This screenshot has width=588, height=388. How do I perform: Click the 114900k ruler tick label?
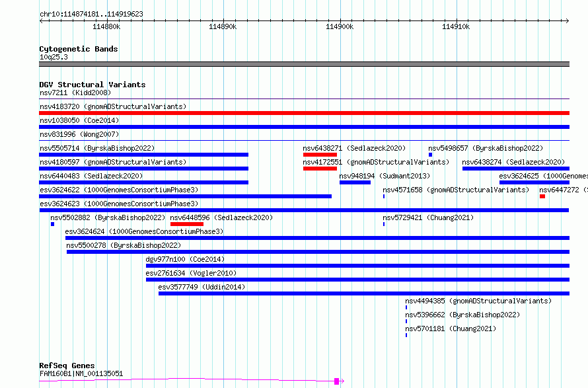click(340, 26)
